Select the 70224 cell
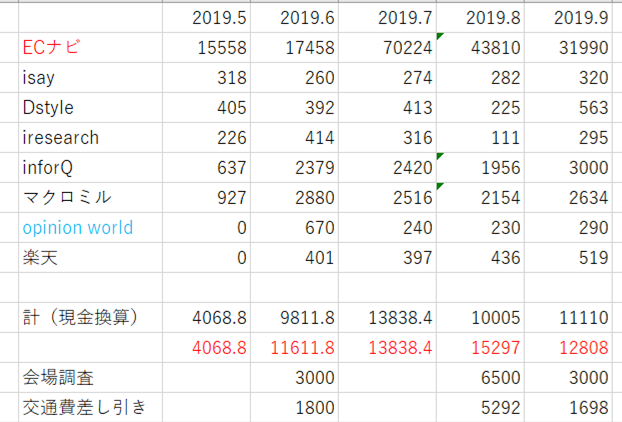Screen dimensions: 622x422 click(x=388, y=48)
